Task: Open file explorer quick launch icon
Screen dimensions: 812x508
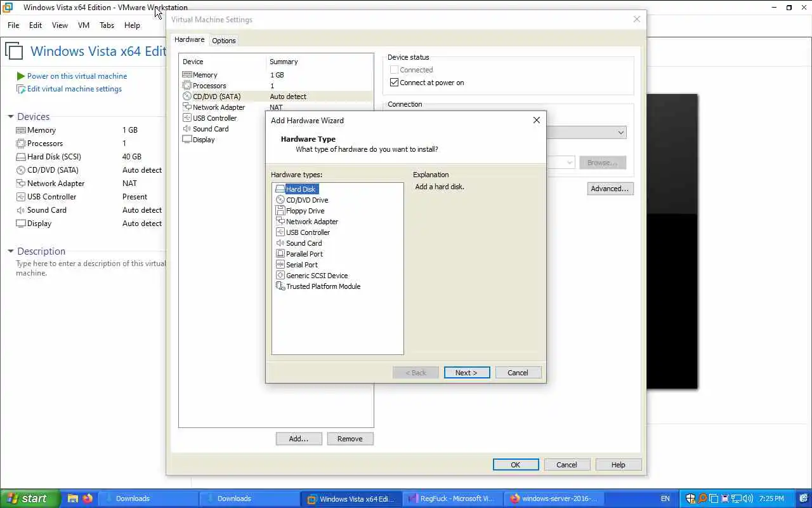Action: [73, 498]
